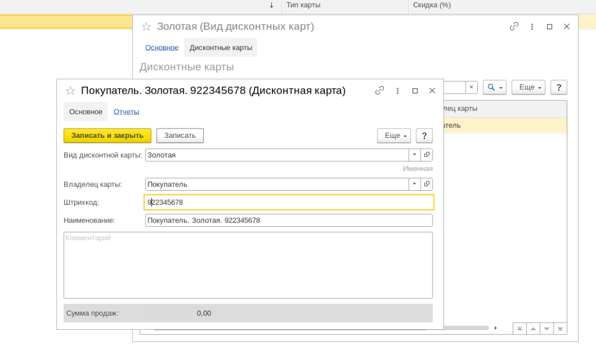The image size is (596, 364).
Task: Open the Владелец карты record icon
Action: pos(427,184)
